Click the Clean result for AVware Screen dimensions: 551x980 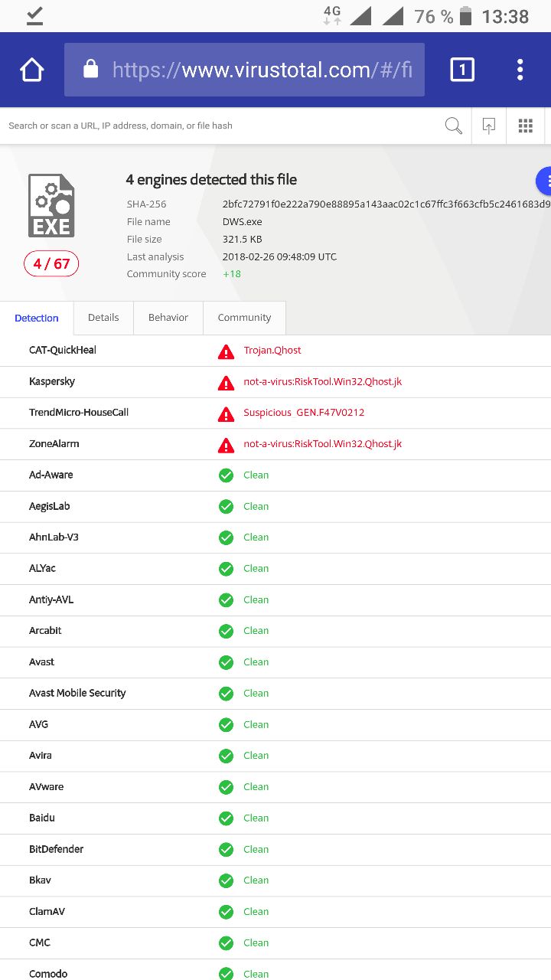click(256, 787)
